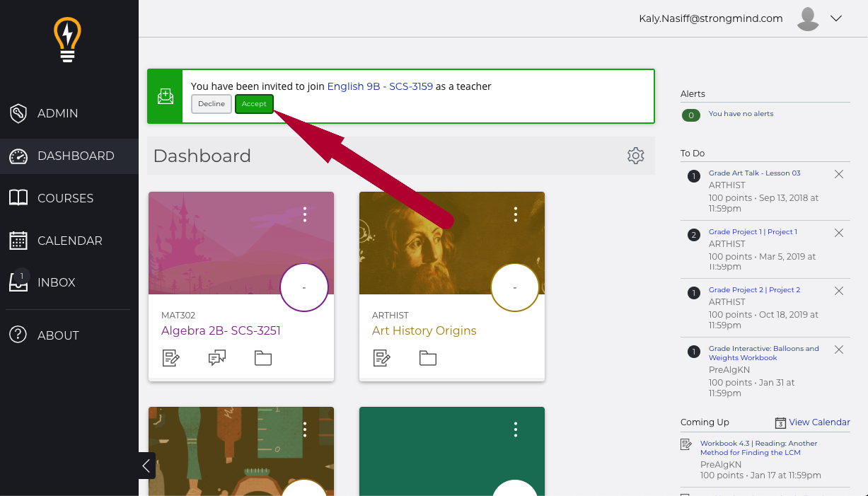Click 'You have no alerts' link
This screenshot has width=868, height=496.
pos(741,113)
